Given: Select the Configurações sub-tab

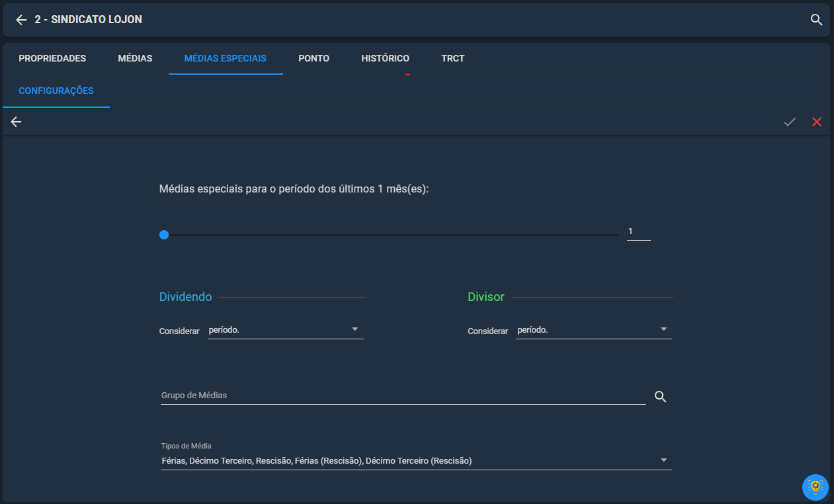Looking at the screenshot, I should click(x=56, y=91).
